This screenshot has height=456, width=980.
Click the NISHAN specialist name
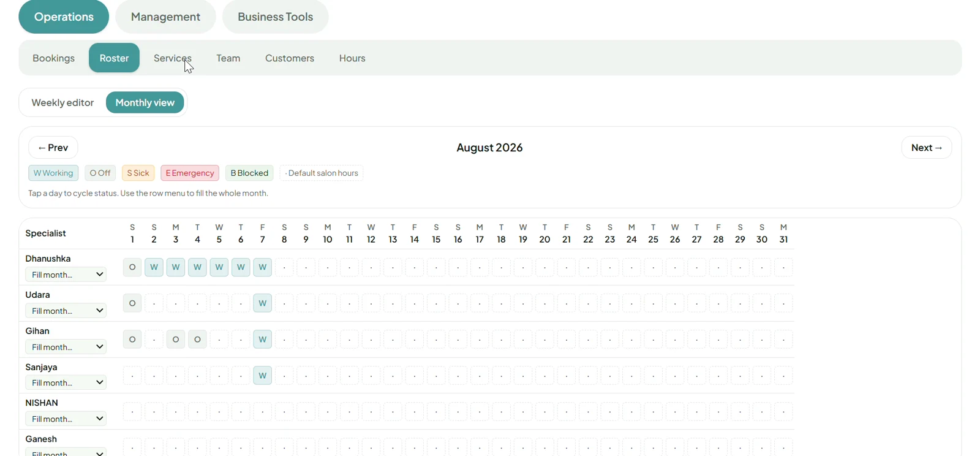click(x=42, y=403)
